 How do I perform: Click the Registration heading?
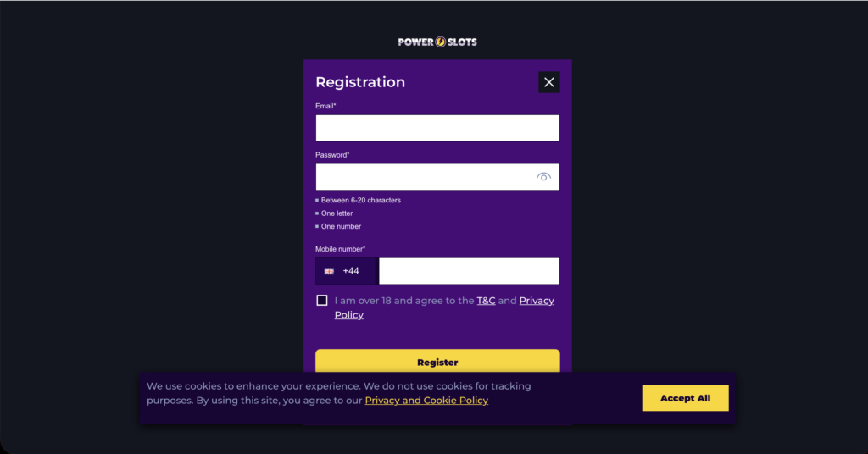(x=360, y=82)
